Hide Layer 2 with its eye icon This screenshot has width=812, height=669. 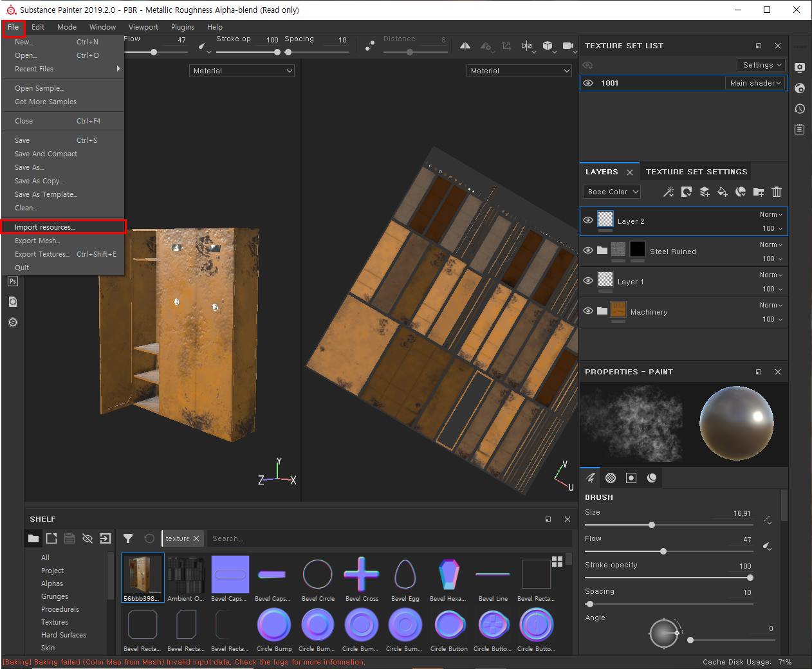point(588,220)
